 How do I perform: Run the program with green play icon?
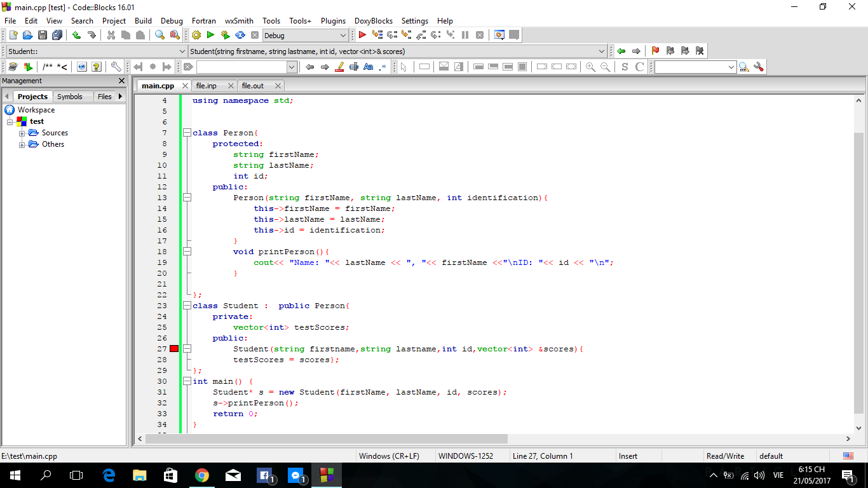[x=210, y=36]
